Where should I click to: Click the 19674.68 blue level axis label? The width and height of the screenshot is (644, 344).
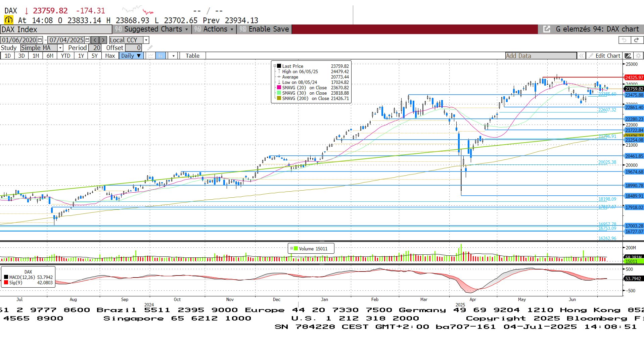pyautogui.click(x=634, y=172)
